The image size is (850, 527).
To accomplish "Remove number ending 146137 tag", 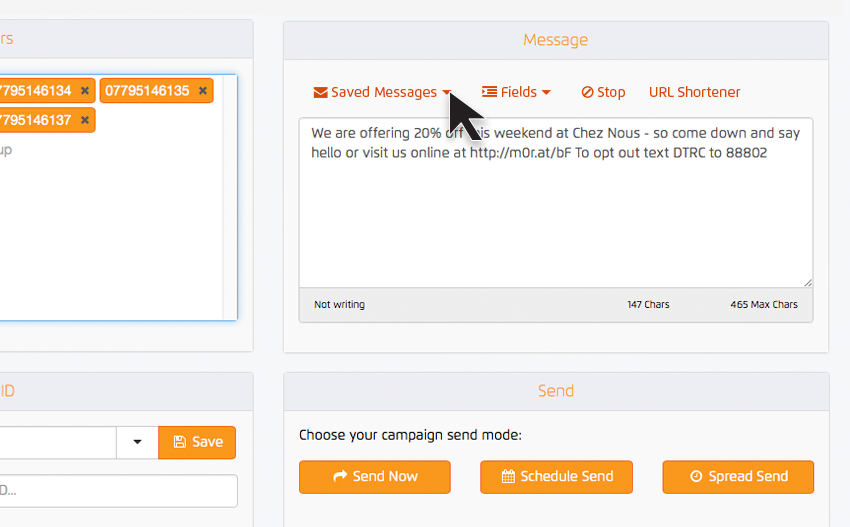I will pos(85,120).
